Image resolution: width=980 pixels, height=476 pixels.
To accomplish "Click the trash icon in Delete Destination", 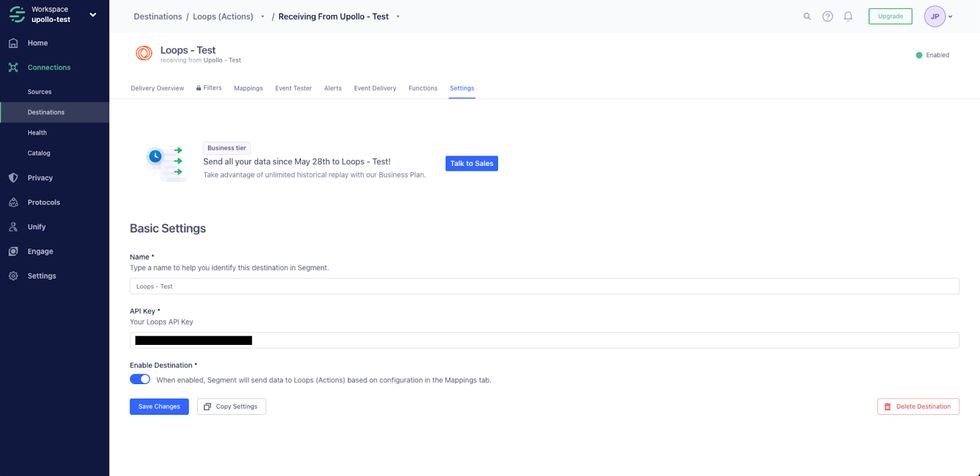I will [x=888, y=407].
